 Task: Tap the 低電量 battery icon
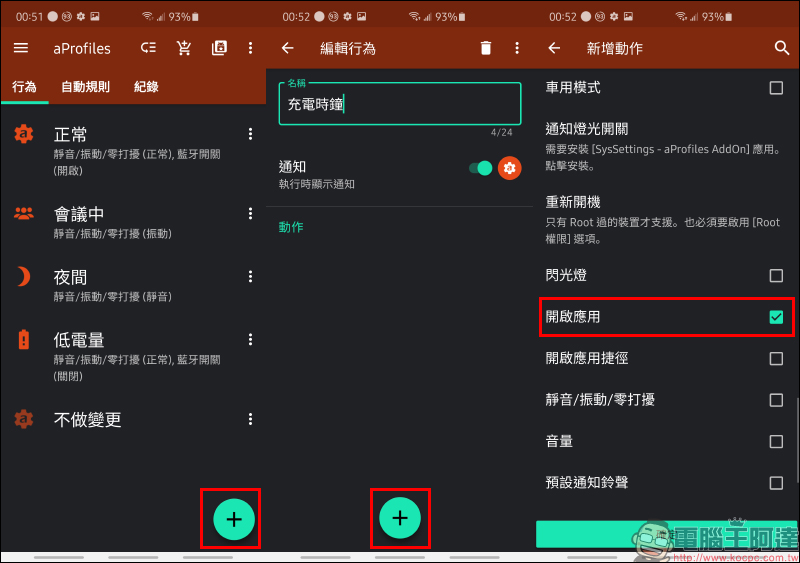[24, 339]
